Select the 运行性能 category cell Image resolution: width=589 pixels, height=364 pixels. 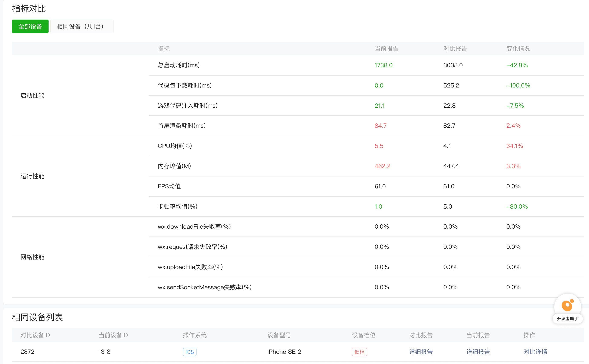32,176
